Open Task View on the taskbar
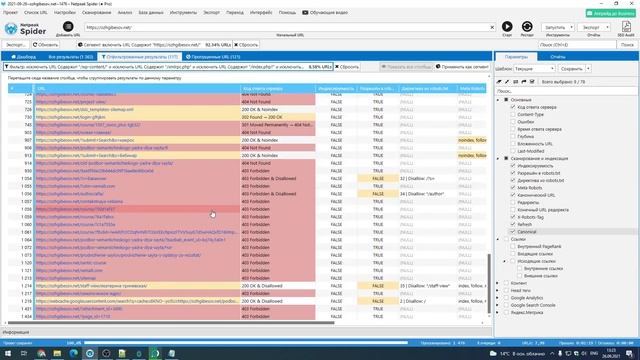Screen dimensions: 640x360 [x=24, y=353]
